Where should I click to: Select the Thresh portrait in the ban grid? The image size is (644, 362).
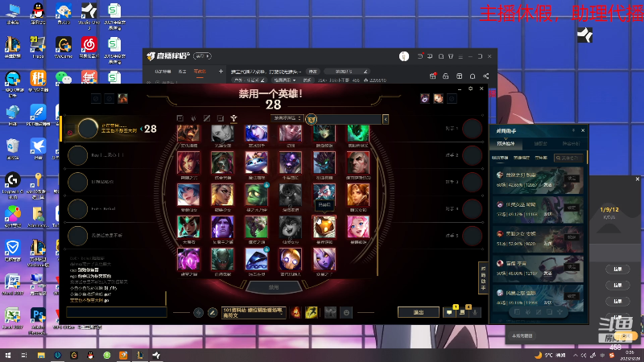pyautogui.click(x=358, y=134)
